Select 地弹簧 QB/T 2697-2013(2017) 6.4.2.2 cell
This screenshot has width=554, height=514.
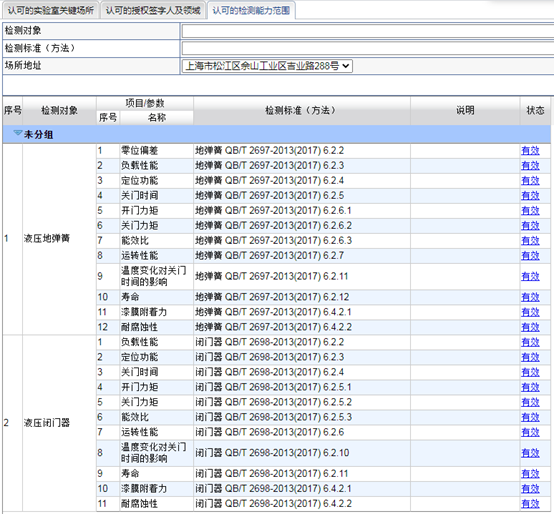coord(302,327)
